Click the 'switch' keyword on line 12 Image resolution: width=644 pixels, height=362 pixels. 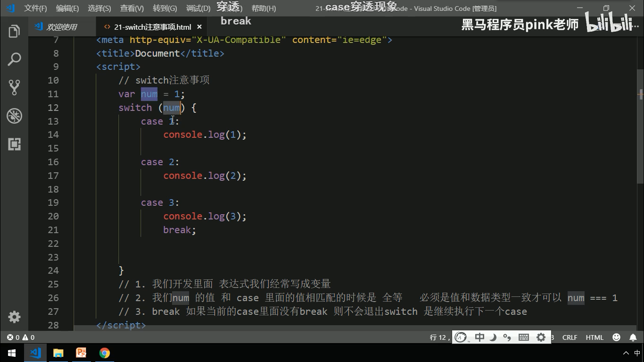point(135,108)
